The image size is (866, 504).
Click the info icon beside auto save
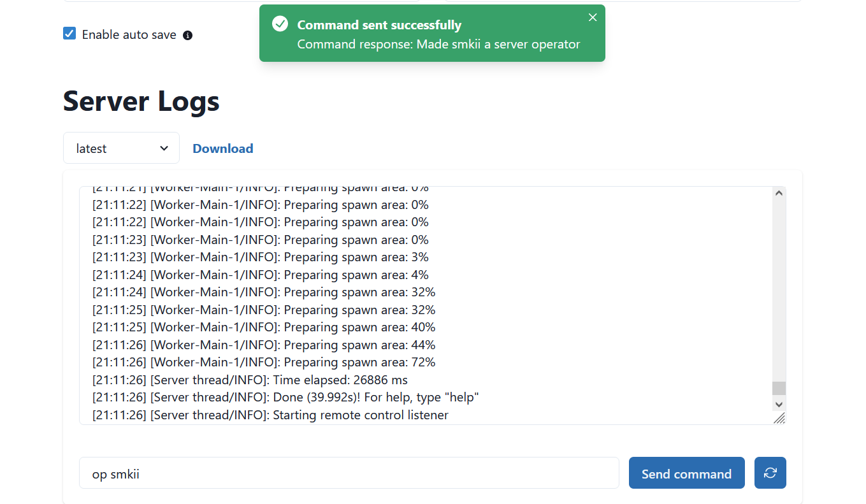pos(187,36)
